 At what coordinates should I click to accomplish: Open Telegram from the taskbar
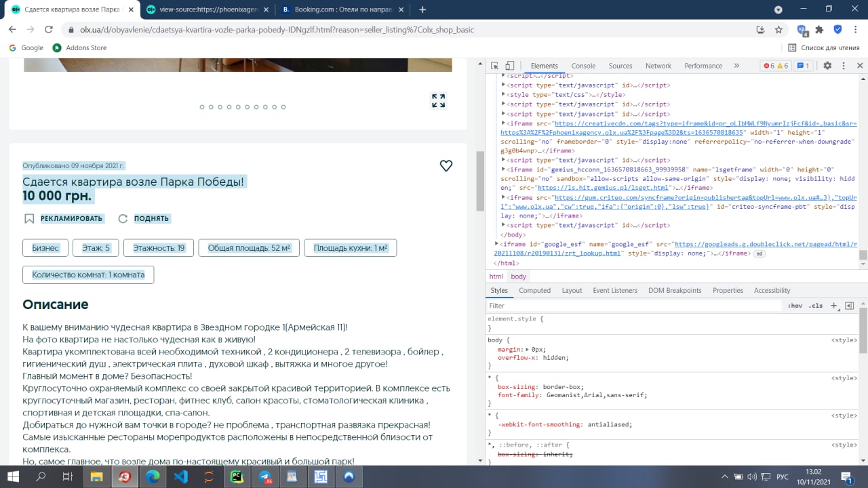(265, 476)
